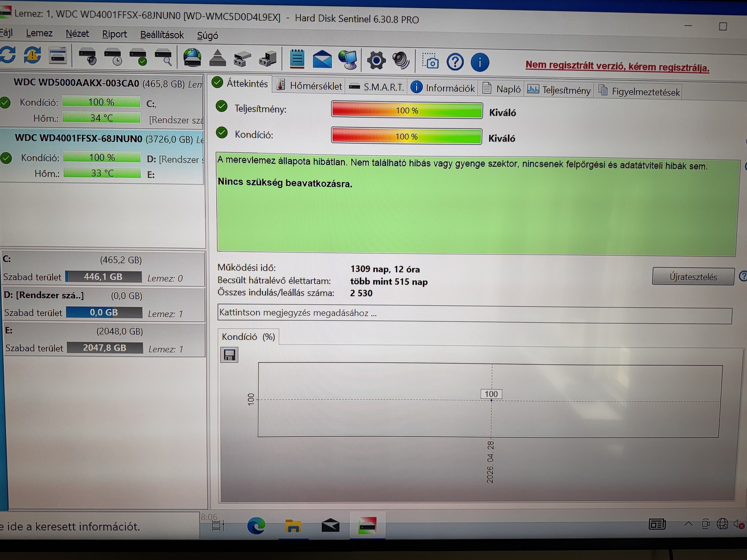
Task: Open File Explorer from the taskbar
Action: [293, 526]
